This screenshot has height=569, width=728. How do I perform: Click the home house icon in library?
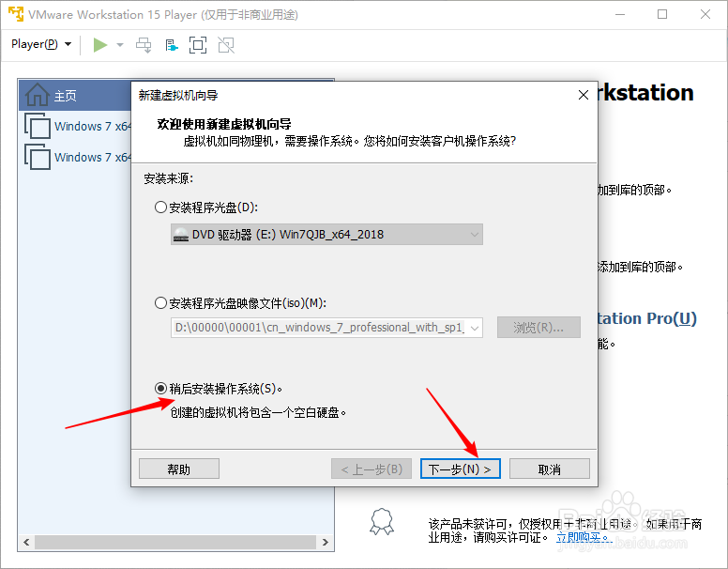pyautogui.click(x=38, y=95)
